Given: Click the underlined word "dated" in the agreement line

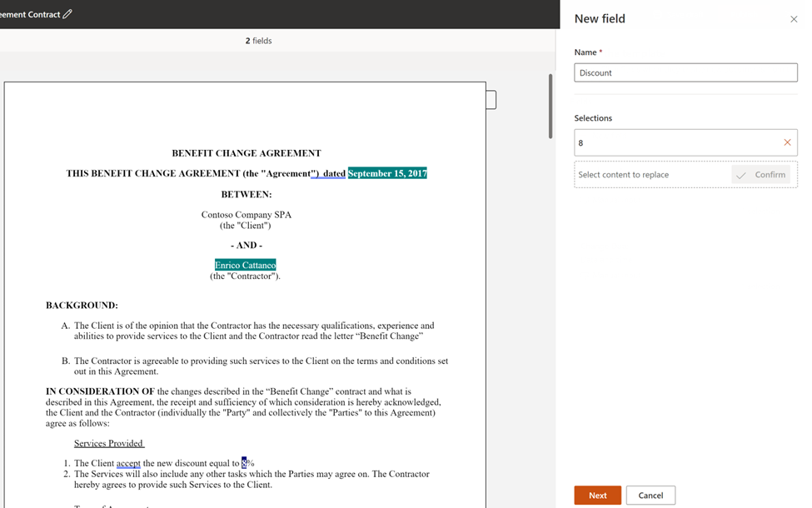Looking at the screenshot, I should pyautogui.click(x=333, y=173).
